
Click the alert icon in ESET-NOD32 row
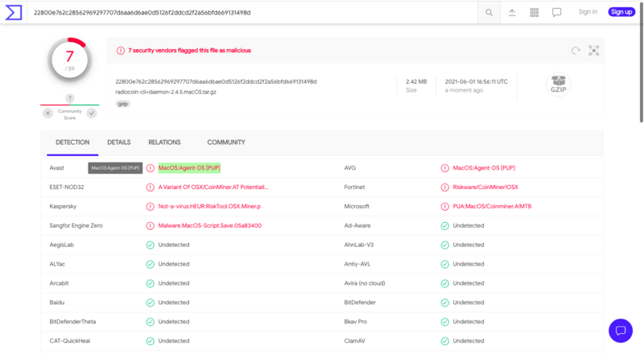pos(151,187)
